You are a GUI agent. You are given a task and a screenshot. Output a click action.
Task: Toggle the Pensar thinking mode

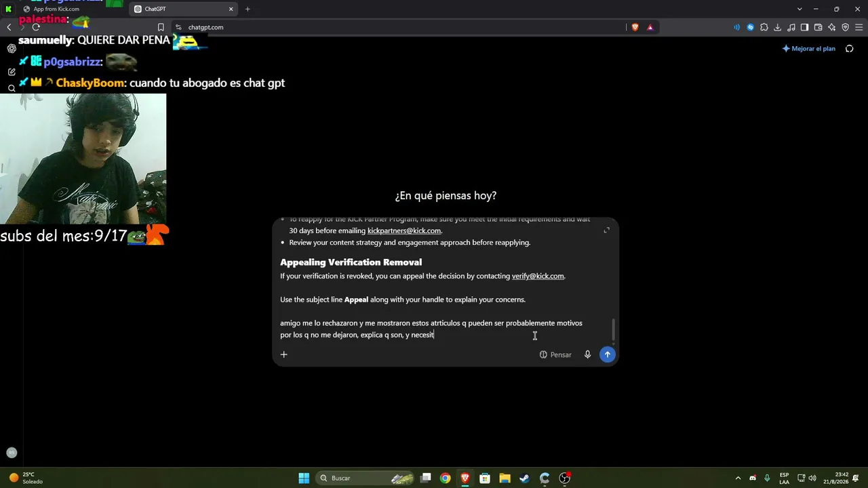(555, 354)
